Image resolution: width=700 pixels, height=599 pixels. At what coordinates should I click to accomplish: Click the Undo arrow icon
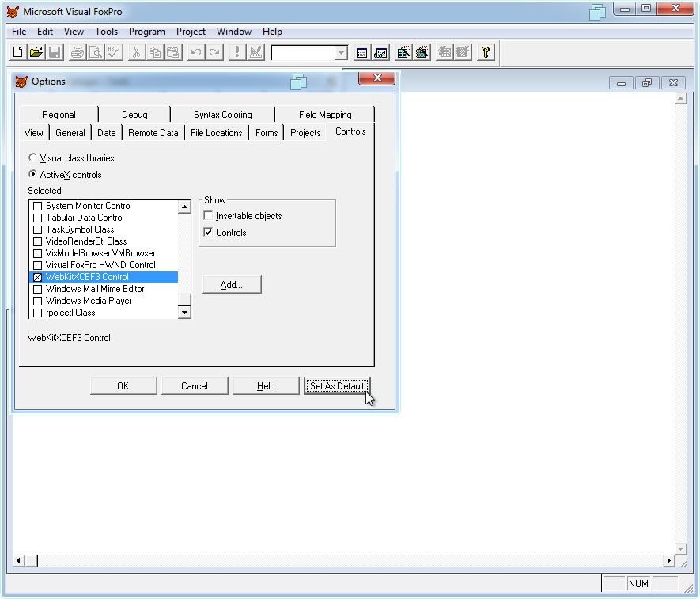coord(195,52)
